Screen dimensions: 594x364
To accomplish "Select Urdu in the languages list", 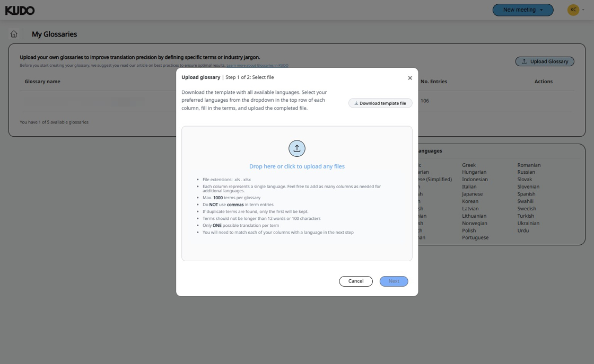I will (523, 230).
